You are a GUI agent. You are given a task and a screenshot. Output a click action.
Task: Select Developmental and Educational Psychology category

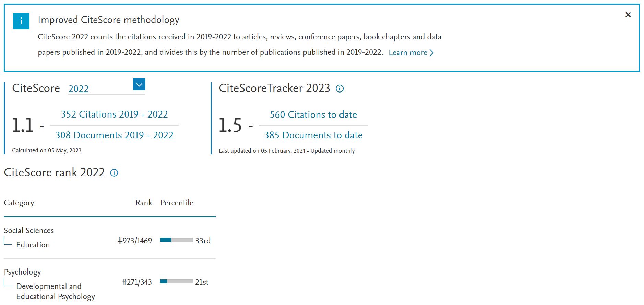56,291
